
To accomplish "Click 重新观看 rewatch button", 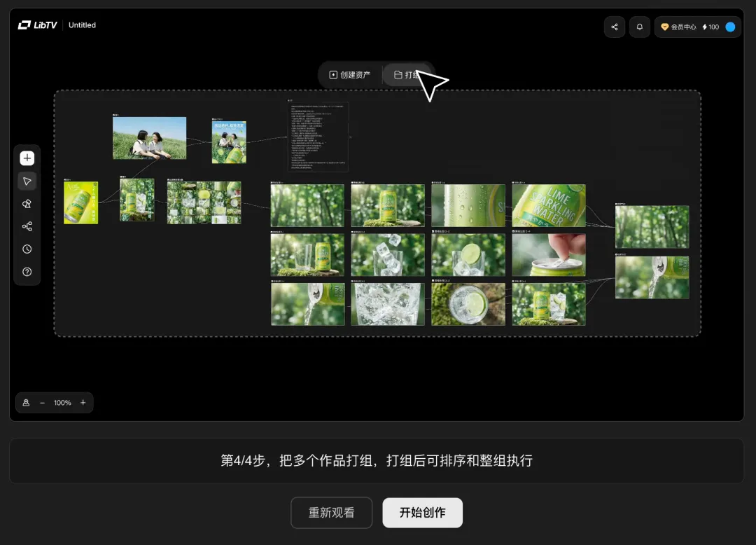I will [x=331, y=512].
